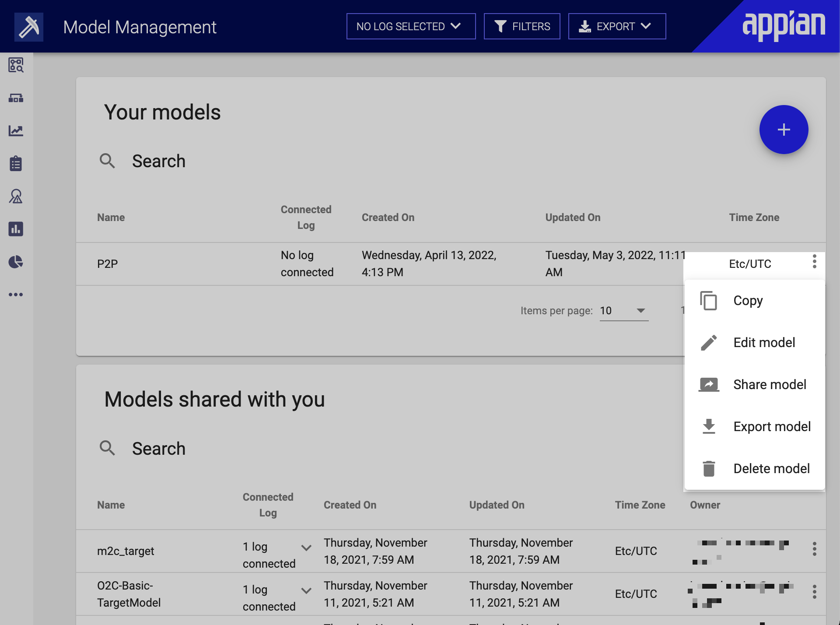Click the Copy icon in context menu
The width and height of the screenshot is (840, 625).
[709, 301]
